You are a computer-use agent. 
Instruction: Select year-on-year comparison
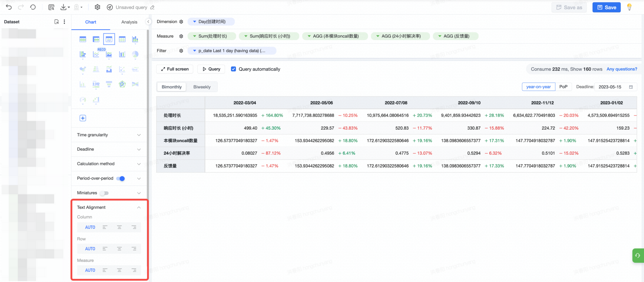[x=539, y=87]
